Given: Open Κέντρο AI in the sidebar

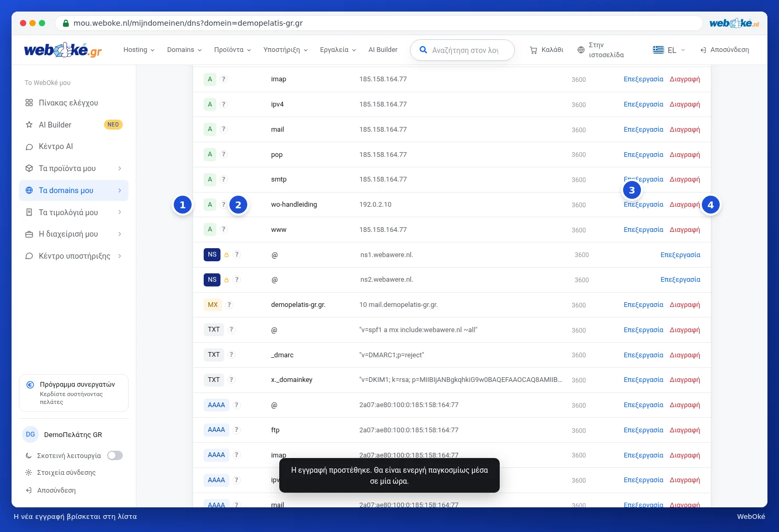Looking at the screenshot, I should 73,146.
